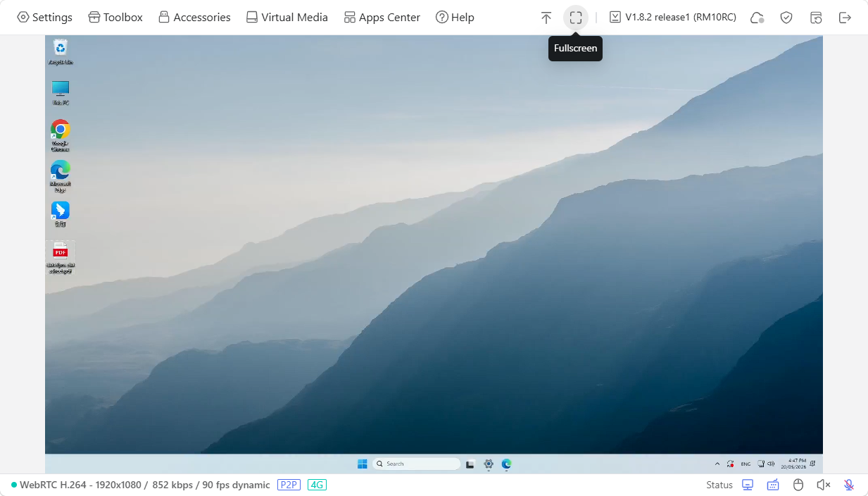
Task: Click the 4G network badge
Action: 317,485
